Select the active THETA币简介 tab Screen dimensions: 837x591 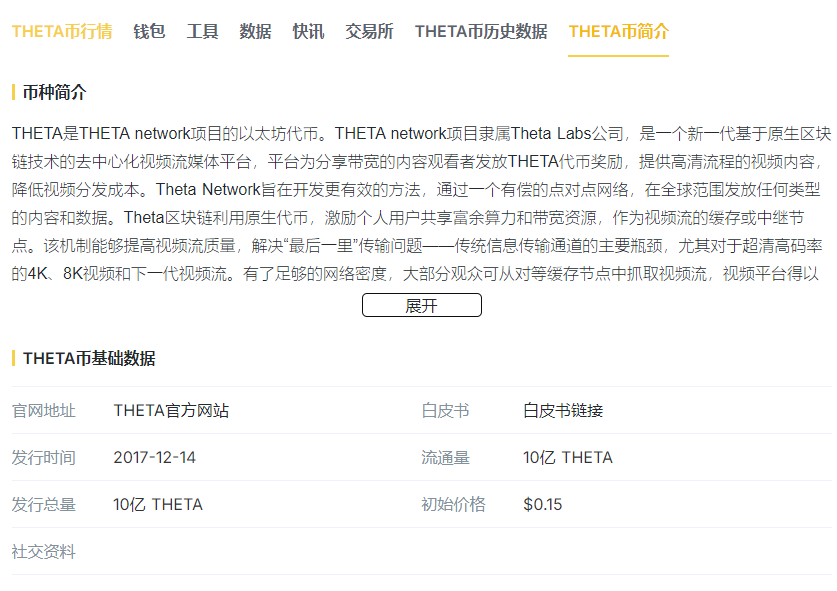618,31
